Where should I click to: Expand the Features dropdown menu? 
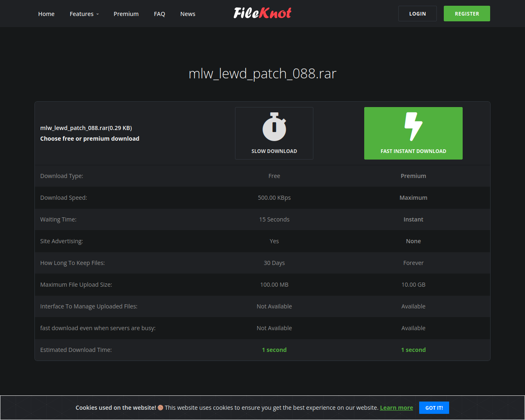[84, 14]
